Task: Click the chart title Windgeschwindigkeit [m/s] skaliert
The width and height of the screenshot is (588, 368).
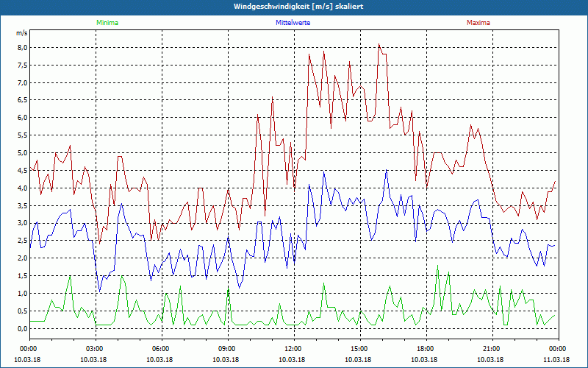Action: pos(298,7)
